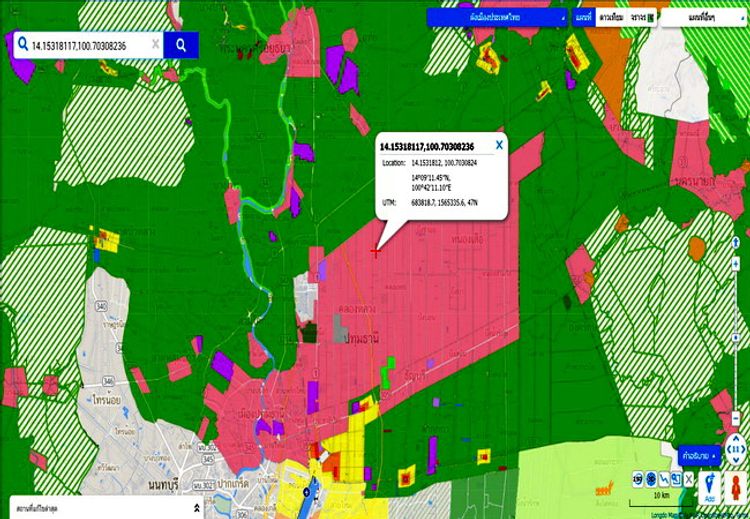Switch to satellite (ดาวเทียม) view
The width and height of the screenshot is (750, 519).
(x=609, y=17)
